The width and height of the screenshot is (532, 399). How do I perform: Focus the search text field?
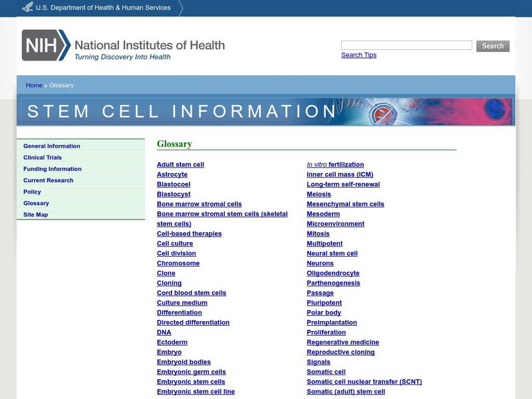[406, 45]
